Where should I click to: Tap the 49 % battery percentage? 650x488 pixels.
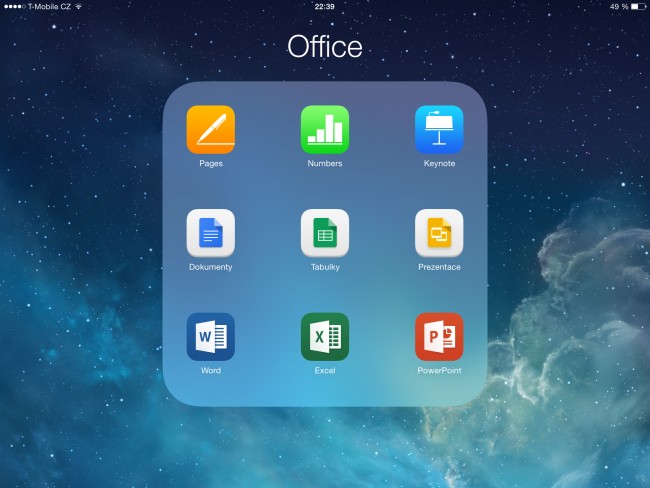pyautogui.click(x=619, y=7)
